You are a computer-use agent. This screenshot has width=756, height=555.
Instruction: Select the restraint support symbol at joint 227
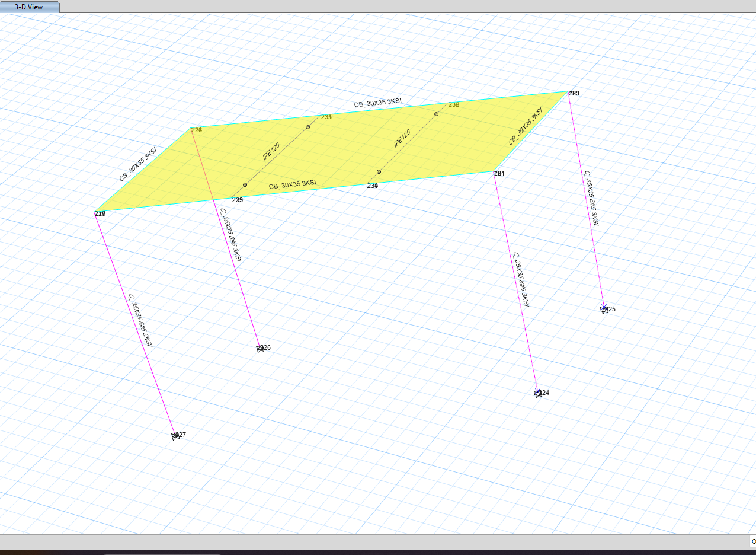175,436
